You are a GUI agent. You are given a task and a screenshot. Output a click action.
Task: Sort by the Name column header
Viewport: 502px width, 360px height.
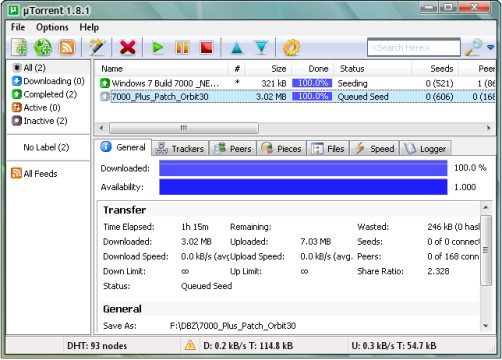161,69
